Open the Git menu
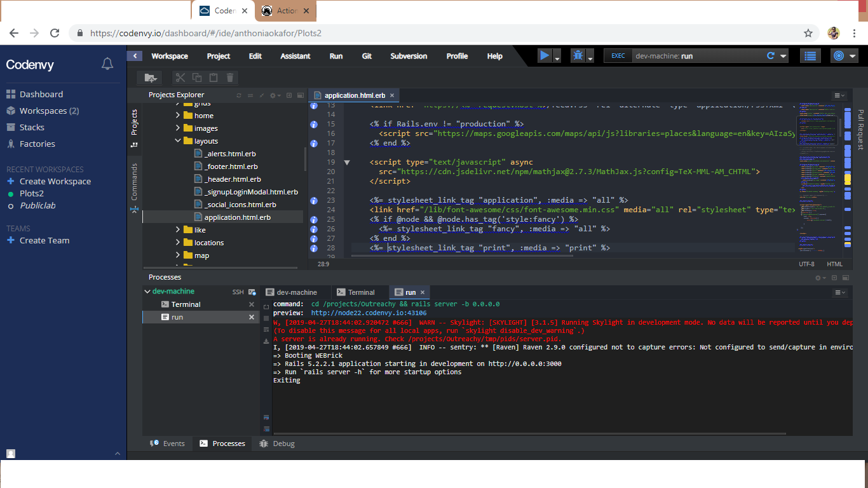Image resolution: width=868 pixels, height=488 pixels. 367,56
